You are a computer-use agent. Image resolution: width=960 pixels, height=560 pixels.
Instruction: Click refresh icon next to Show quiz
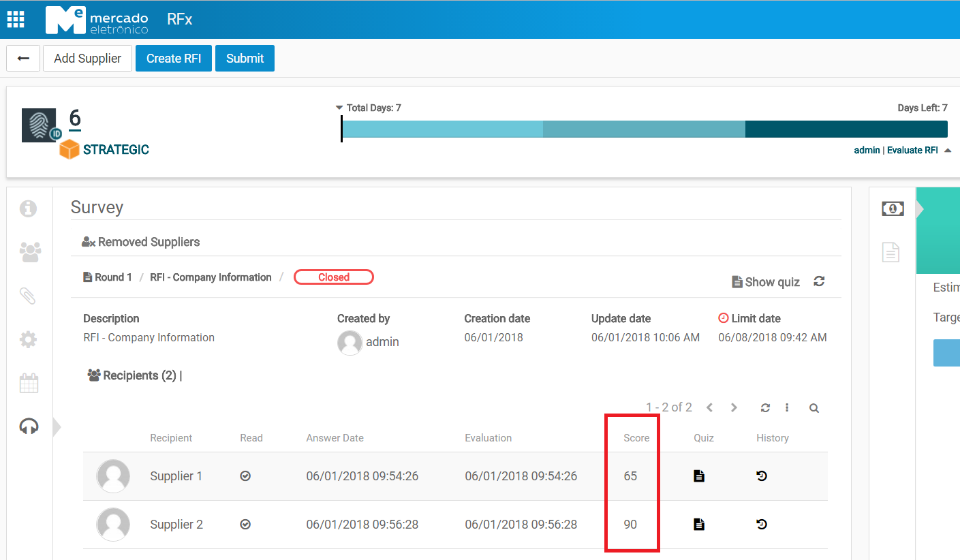(x=819, y=281)
